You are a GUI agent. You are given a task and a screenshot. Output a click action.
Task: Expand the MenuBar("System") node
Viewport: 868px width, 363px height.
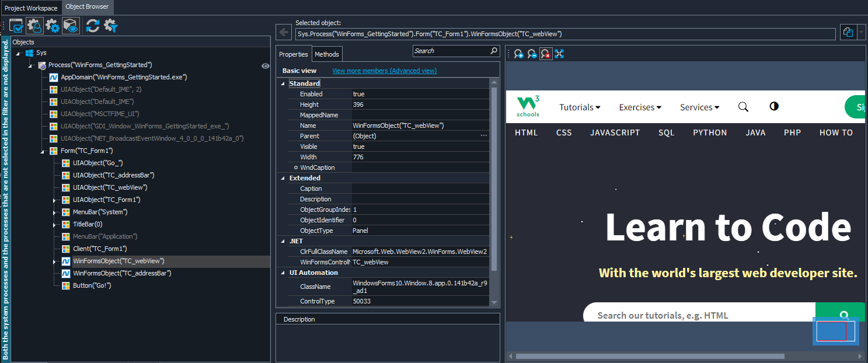tap(55, 212)
